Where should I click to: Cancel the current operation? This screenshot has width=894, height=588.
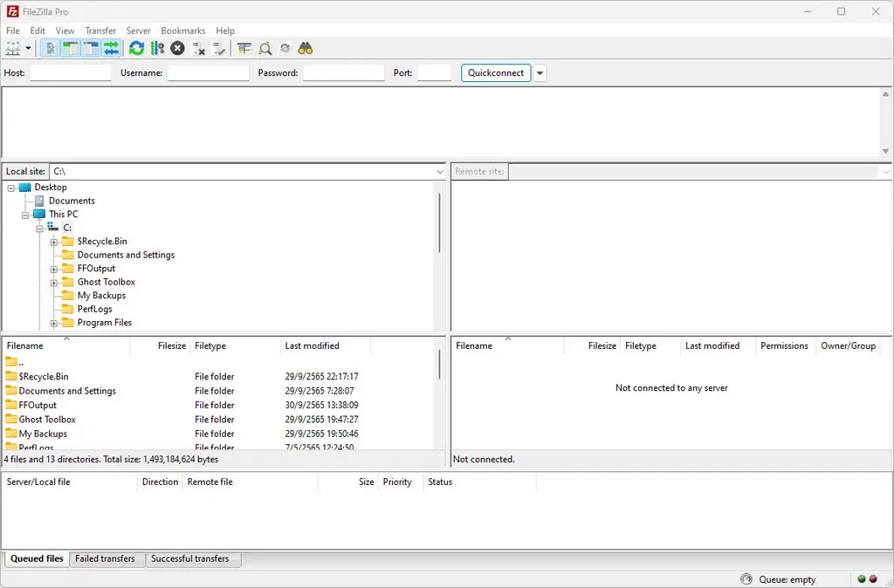click(x=178, y=49)
